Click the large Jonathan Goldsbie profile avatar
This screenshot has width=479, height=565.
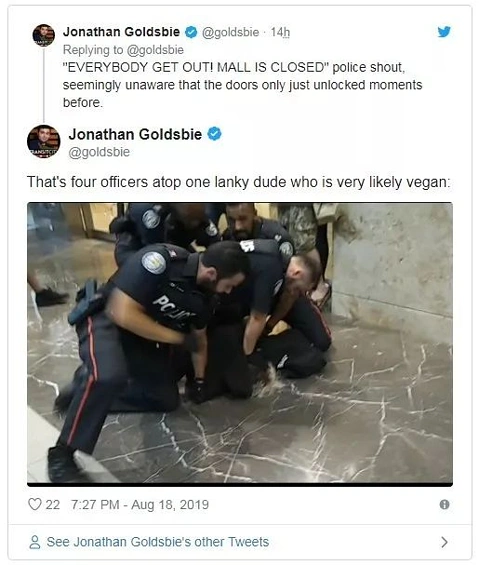pos(44,142)
